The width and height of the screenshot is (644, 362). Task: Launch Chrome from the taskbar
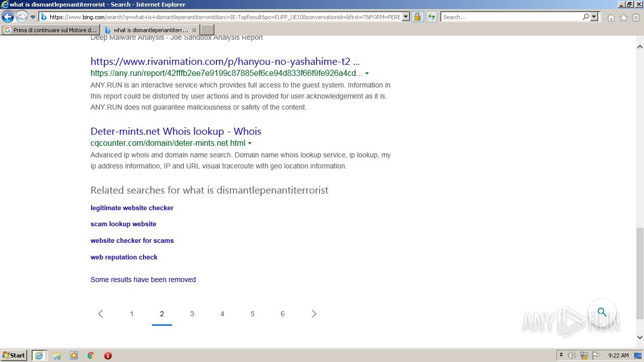pyautogui.click(x=91, y=355)
